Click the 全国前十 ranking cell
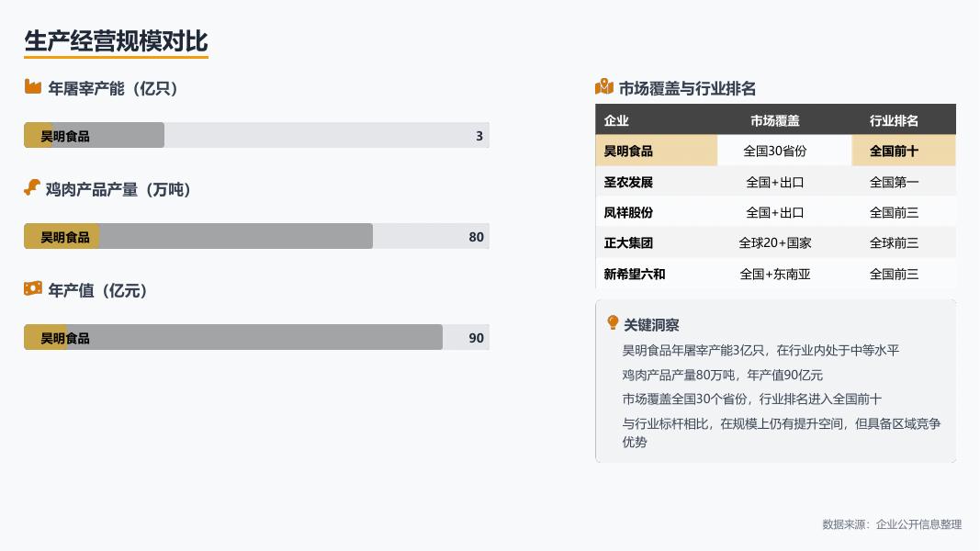980x551 pixels. 894,151
